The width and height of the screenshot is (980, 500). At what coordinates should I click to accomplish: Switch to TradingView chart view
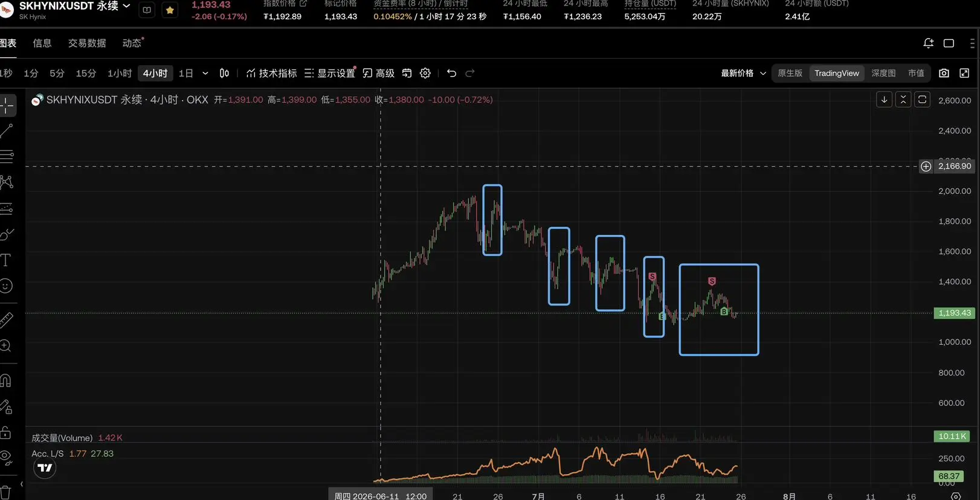click(837, 73)
